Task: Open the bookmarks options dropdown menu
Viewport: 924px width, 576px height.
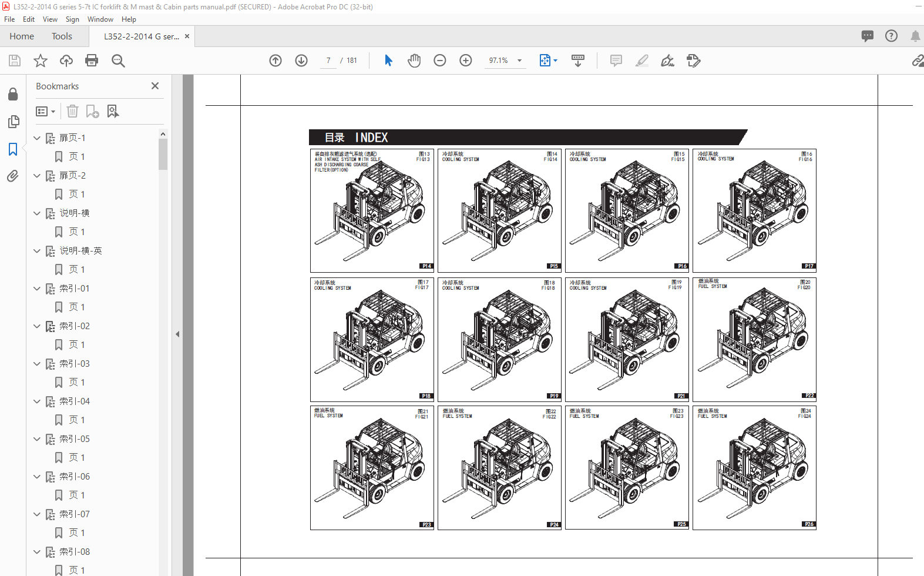Action: click(46, 111)
